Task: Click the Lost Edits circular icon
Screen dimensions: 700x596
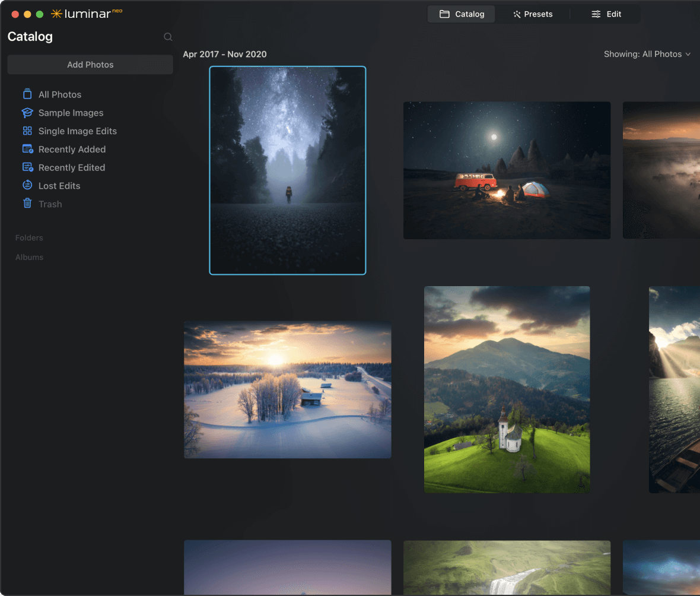Action: (27, 185)
